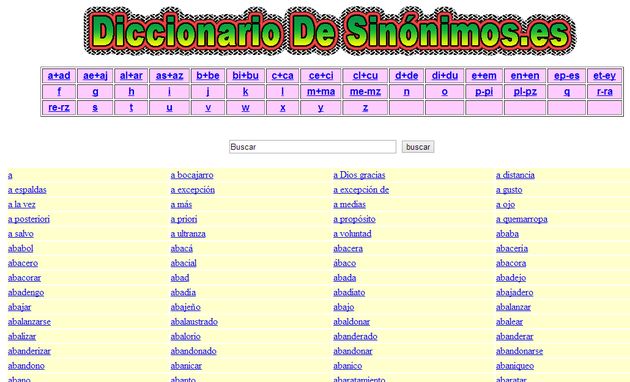This screenshot has height=382, width=630.
Task: Open the entry 'abanico'
Action: click(348, 366)
